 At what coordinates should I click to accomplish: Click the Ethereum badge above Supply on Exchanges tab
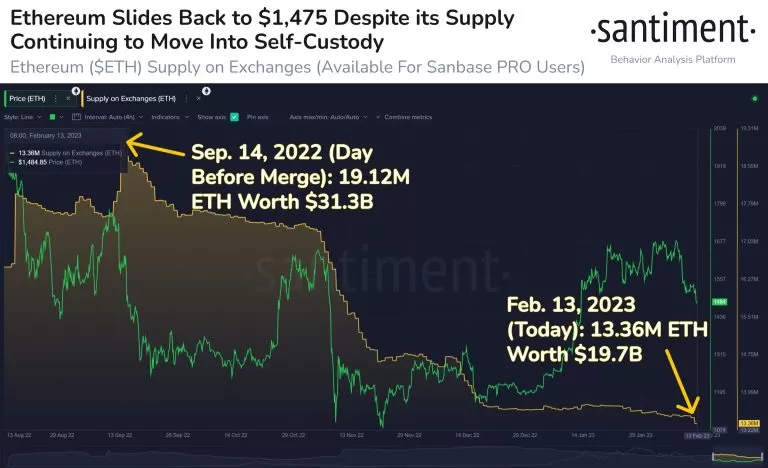click(206, 91)
